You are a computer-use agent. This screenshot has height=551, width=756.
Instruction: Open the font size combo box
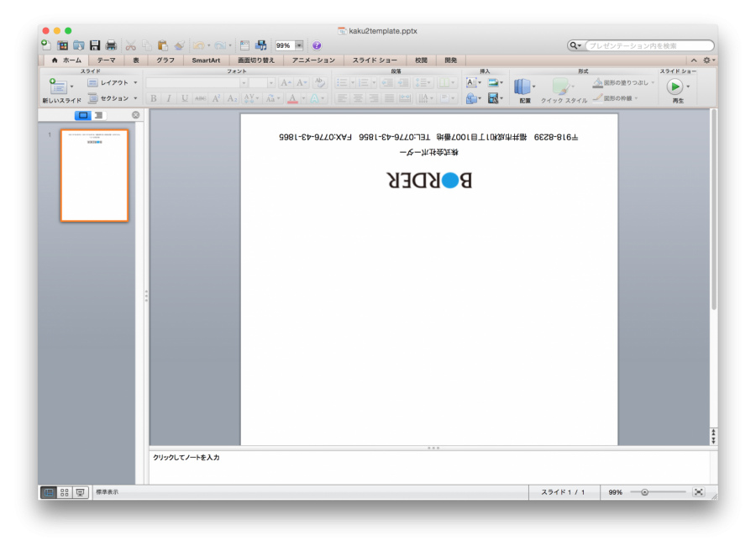click(262, 83)
